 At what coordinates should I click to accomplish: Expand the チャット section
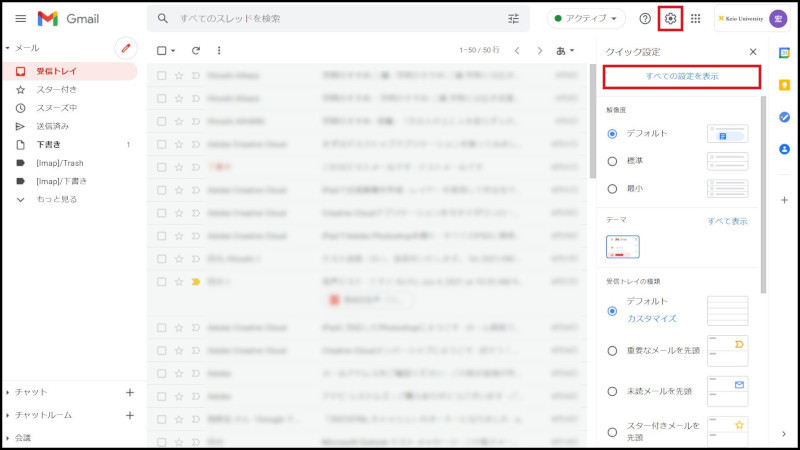30,392
